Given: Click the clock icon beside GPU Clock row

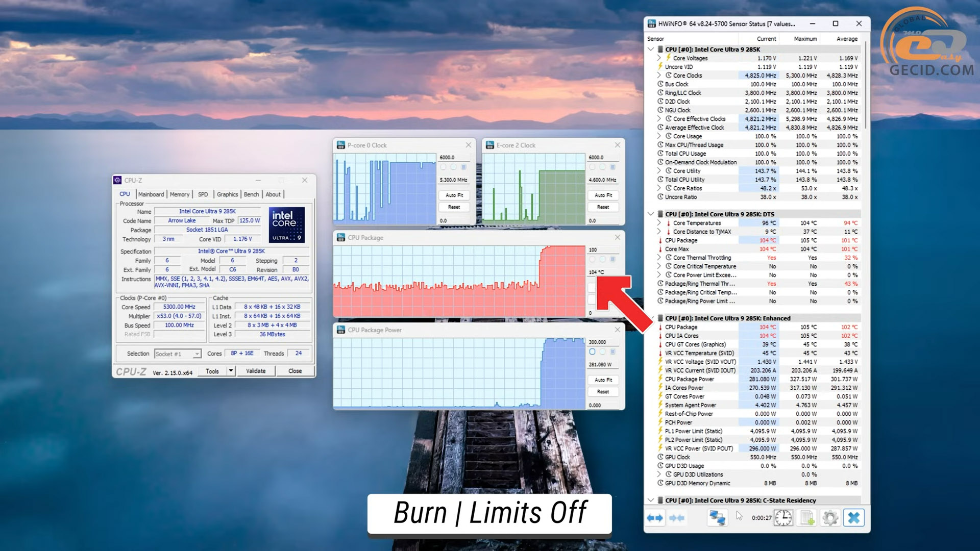Looking at the screenshot, I should (660, 457).
